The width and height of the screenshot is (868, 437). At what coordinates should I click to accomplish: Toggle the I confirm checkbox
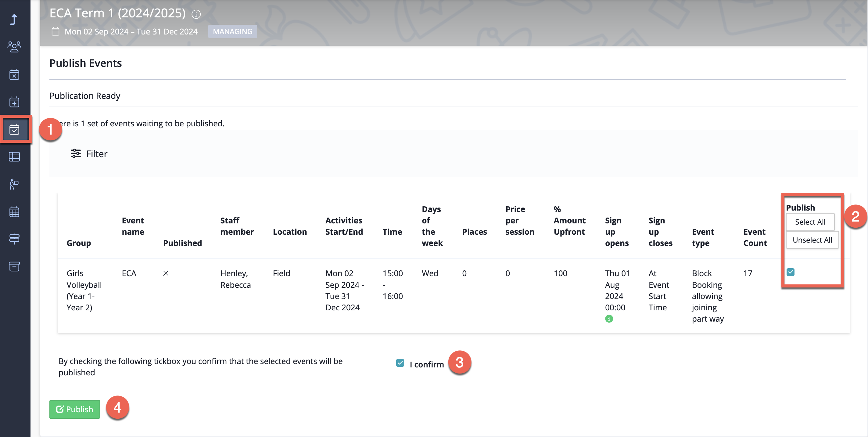400,363
